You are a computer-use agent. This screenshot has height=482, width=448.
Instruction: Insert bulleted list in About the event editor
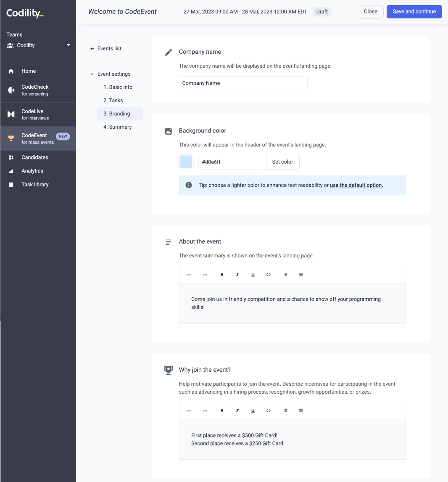301,275
